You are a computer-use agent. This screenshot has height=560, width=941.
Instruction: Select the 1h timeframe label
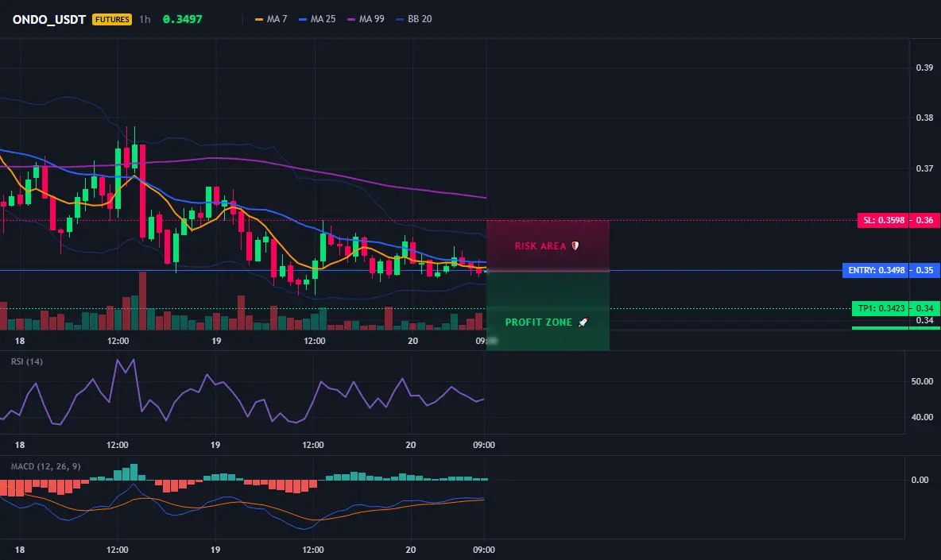pyautogui.click(x=145, y=19)
